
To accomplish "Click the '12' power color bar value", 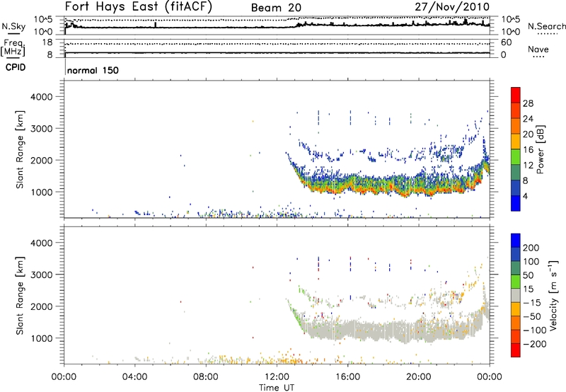I will click(x=528, y=166).
